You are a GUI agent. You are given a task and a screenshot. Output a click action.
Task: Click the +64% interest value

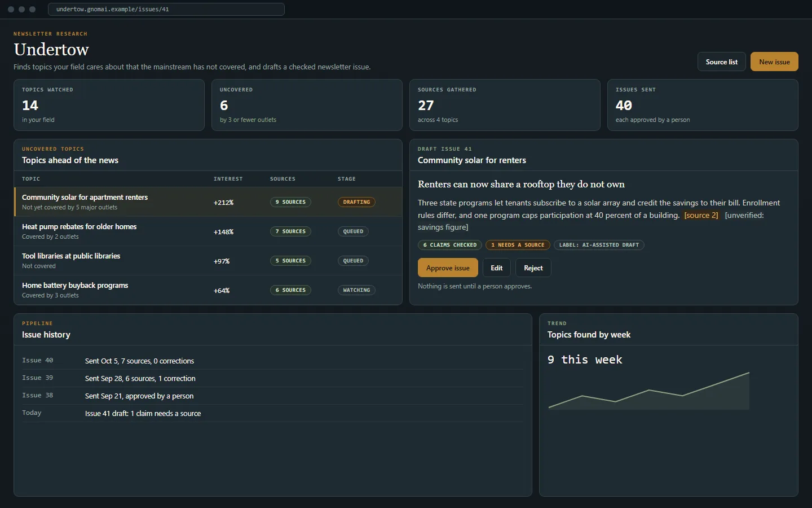222,291
